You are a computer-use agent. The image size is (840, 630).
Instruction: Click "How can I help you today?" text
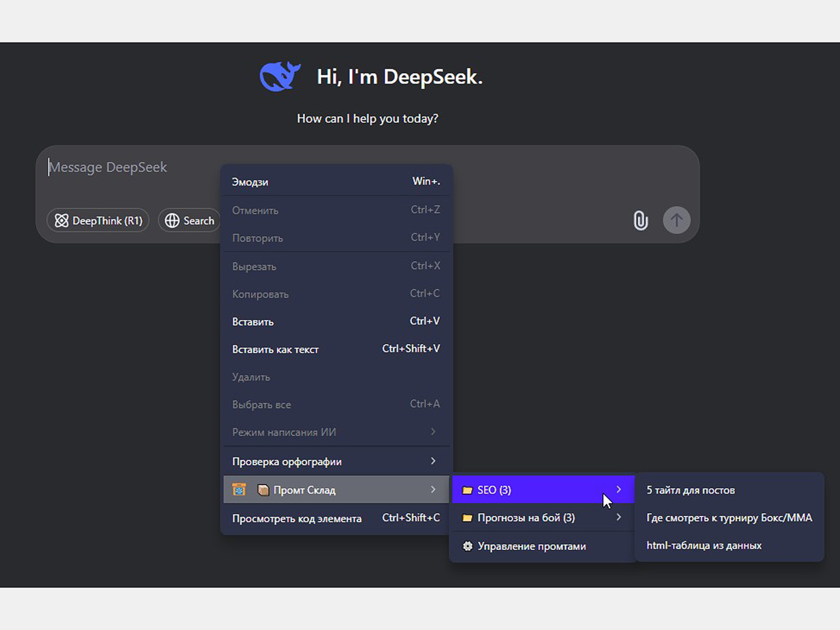[x=368, y=118]
